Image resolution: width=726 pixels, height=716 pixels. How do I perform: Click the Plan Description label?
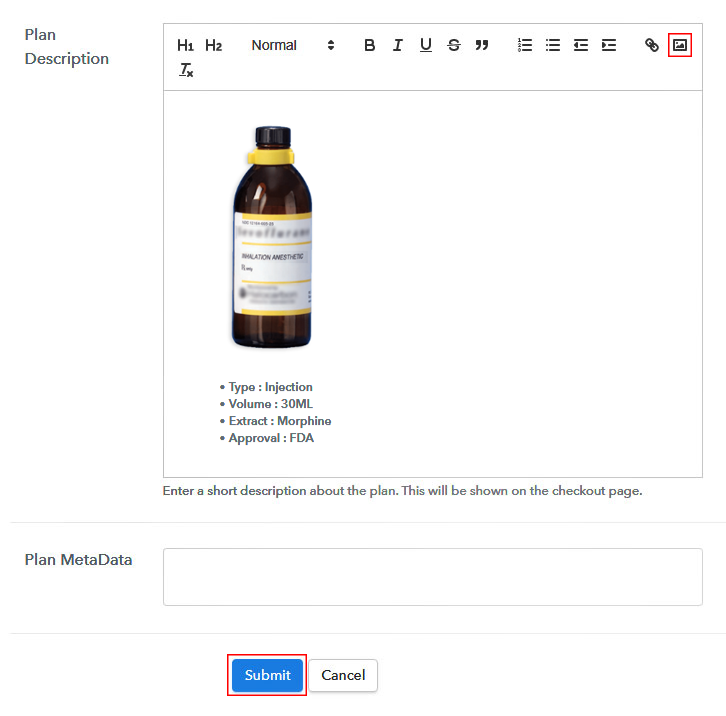tap(67, 47)
